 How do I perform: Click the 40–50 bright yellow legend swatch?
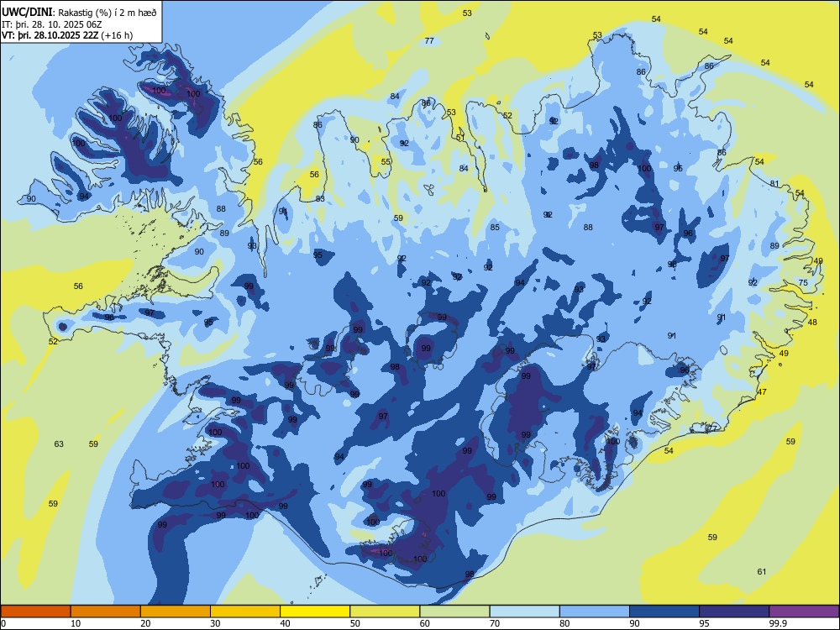[315, 612]
